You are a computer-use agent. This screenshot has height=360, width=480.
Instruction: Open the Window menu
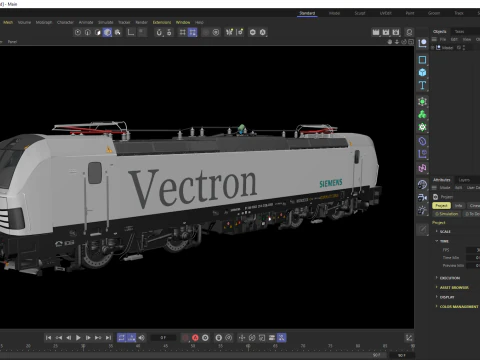(183, 22)
